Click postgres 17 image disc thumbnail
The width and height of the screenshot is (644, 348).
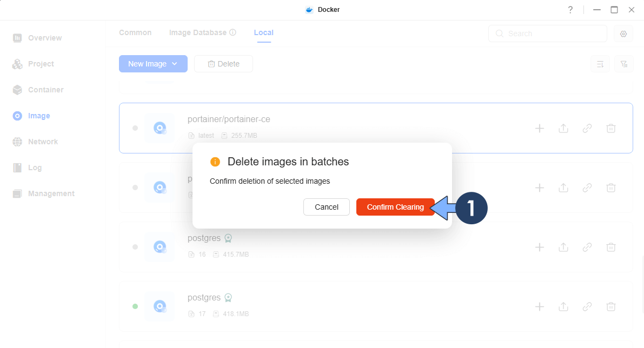click(x=160, y=306)
